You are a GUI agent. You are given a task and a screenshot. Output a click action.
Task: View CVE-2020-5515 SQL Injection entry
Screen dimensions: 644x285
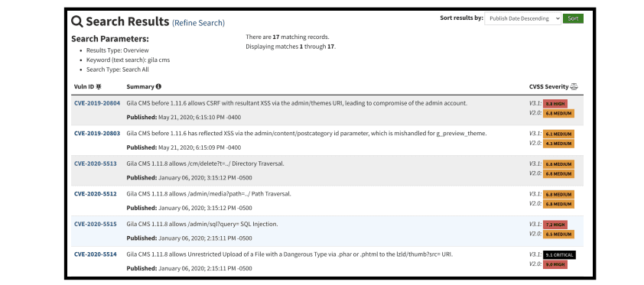coord(96,224)
